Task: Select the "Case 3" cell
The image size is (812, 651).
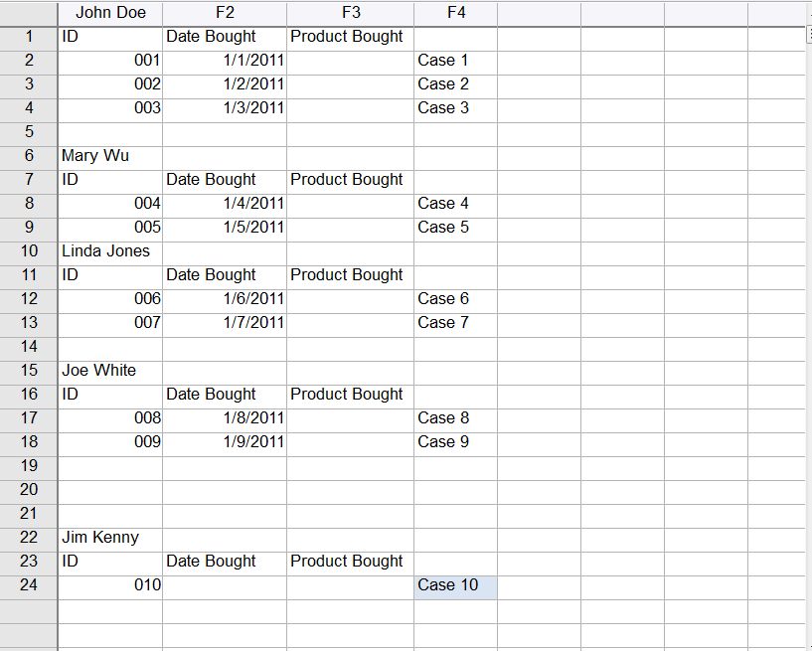Action: pyautogui.click(x=455, y=108)
